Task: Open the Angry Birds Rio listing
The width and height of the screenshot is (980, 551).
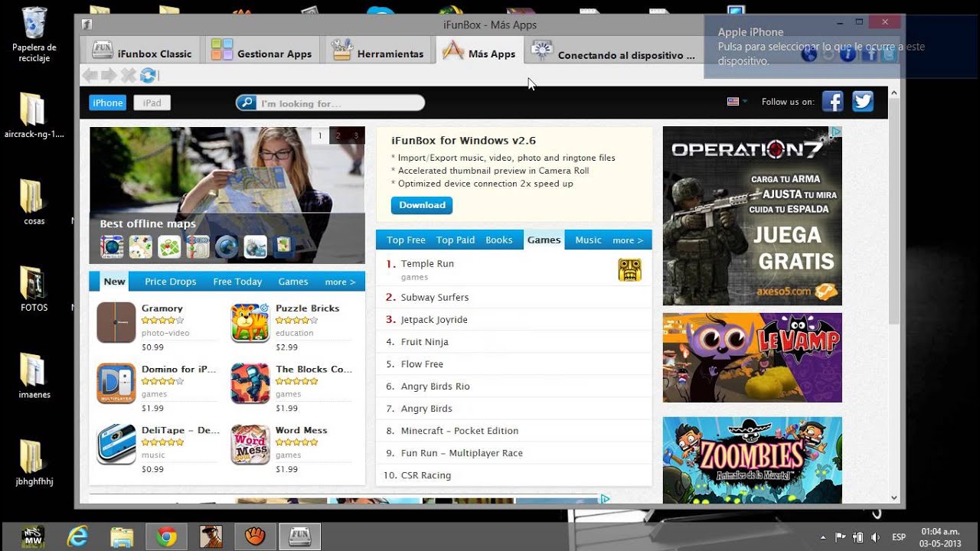Action: pos(514,386)
